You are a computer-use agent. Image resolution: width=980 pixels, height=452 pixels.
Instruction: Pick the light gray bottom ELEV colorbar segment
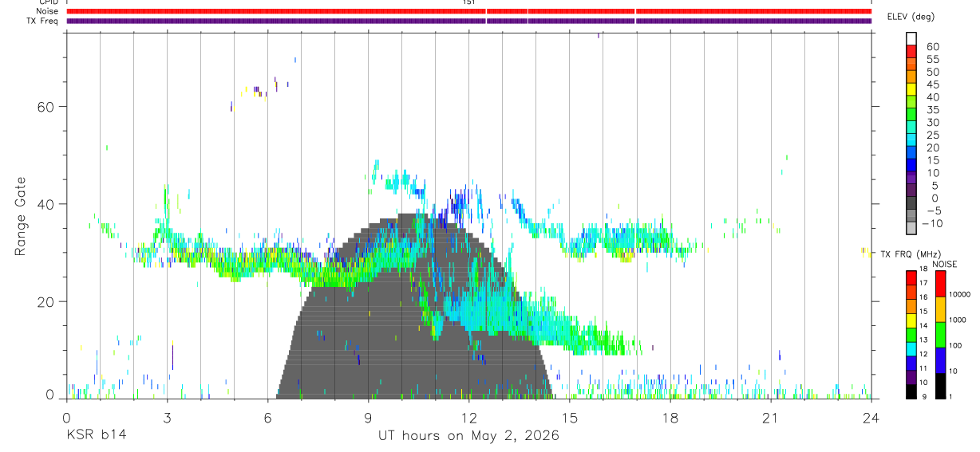coord(911,228)
